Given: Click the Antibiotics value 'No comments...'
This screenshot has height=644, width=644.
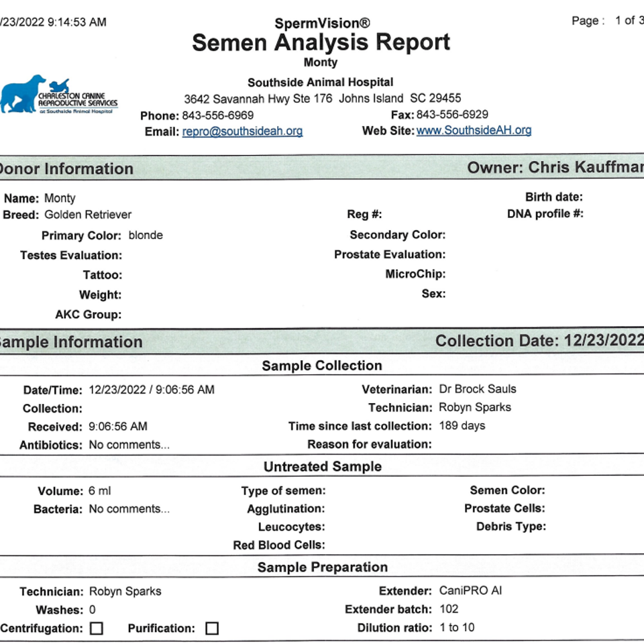Looking at the screenshot, I should click(x=129, y=444).
